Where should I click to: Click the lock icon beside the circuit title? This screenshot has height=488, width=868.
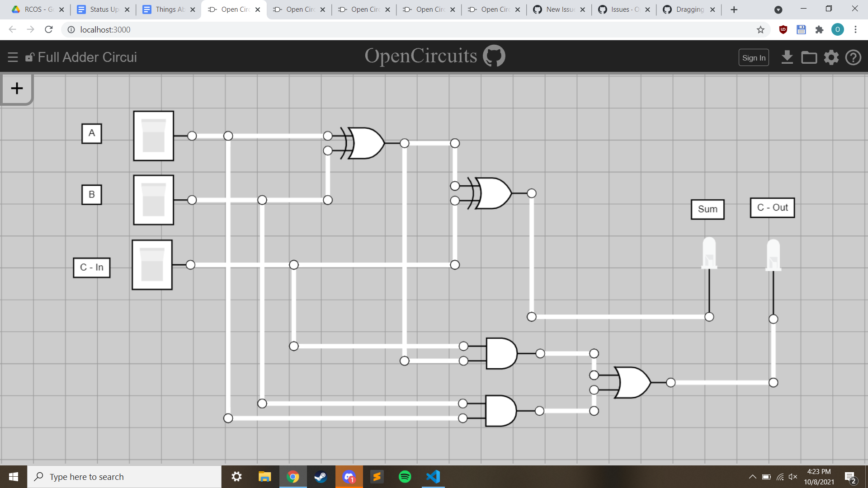point(30,57)
